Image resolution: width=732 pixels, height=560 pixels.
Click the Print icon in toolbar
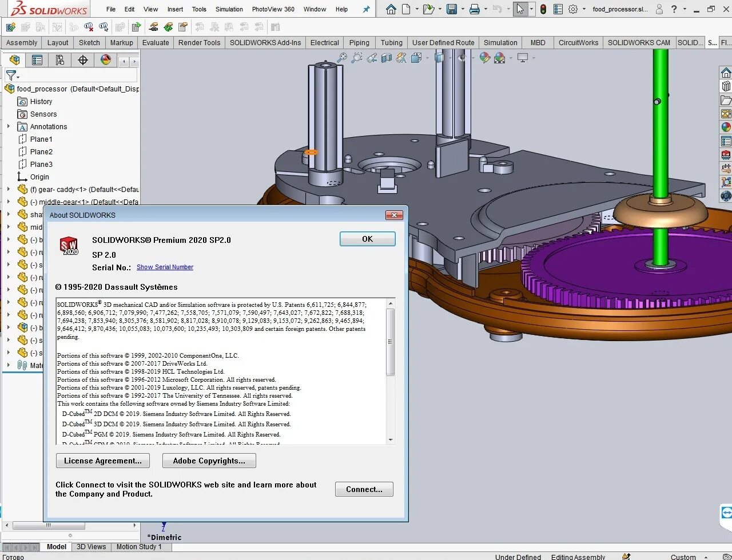click(474, 9)
